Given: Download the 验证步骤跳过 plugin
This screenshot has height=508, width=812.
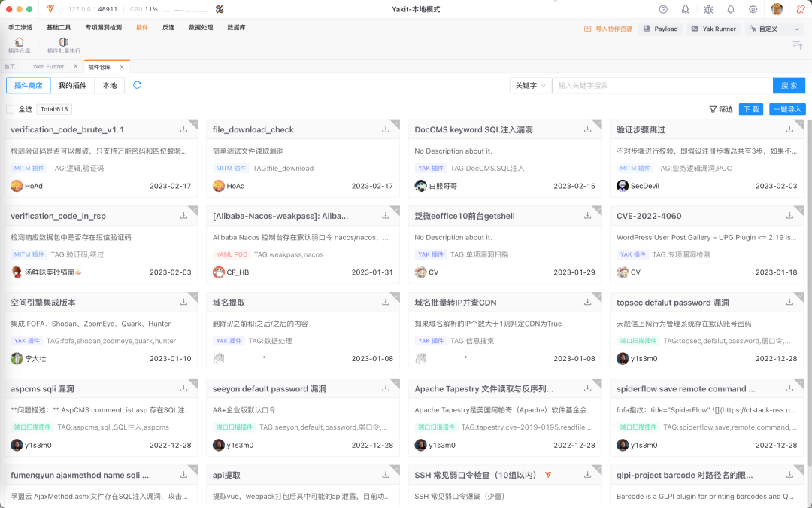Looking at the screenshot, I should point(789,129).
